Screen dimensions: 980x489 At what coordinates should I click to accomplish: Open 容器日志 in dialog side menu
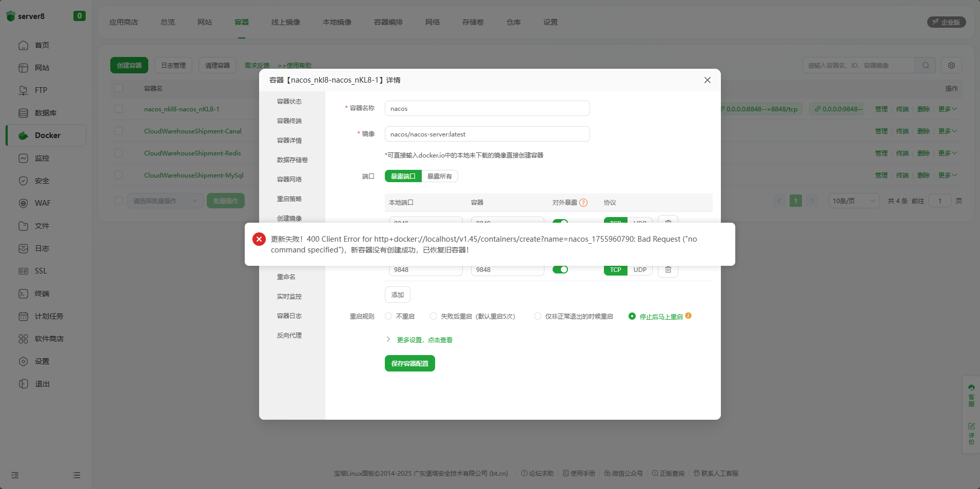pos(289,316)
